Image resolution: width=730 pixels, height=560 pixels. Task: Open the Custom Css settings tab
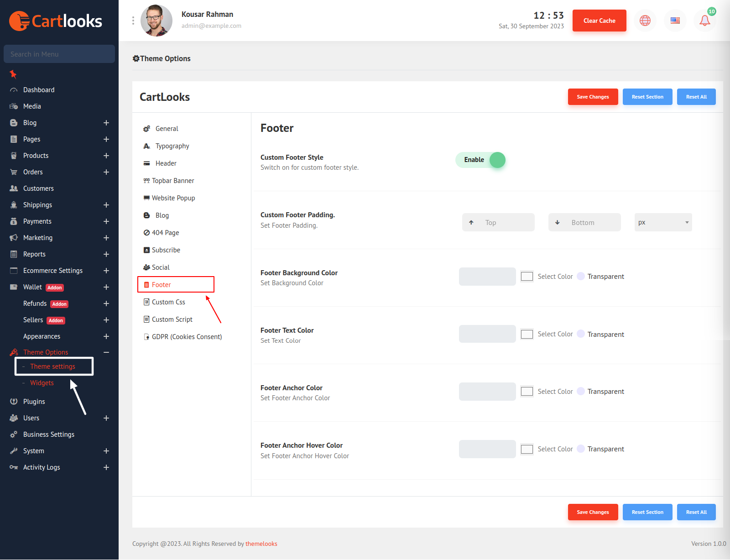168,302
